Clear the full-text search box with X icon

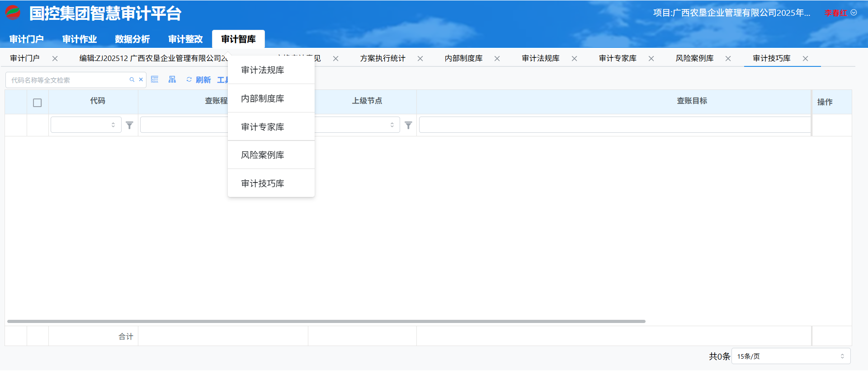pos(141,80)
